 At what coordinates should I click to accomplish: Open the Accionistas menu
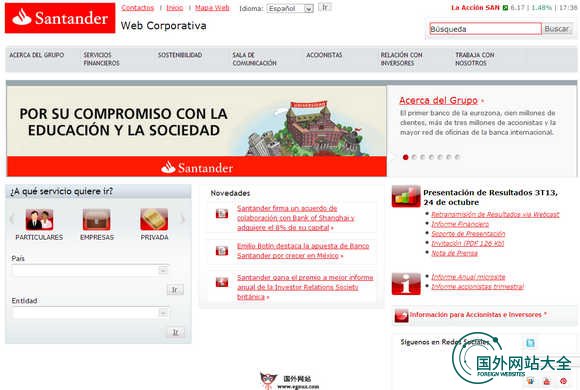[324, 55]
